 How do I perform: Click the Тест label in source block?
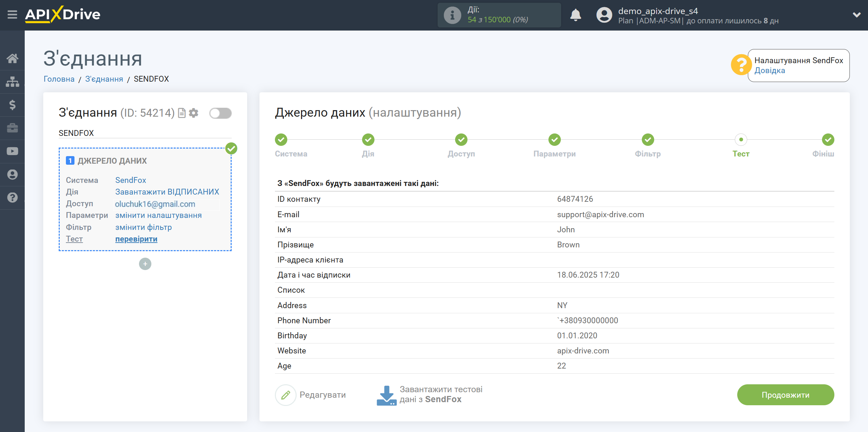coord(74,239)
